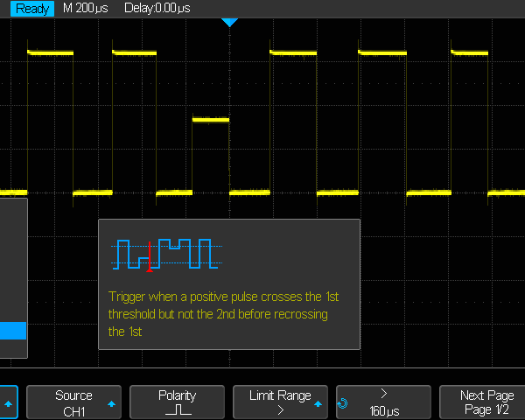525x420 pixels.
Task: Click the greater-than symbol above 160µs
Action: [385, 395]
